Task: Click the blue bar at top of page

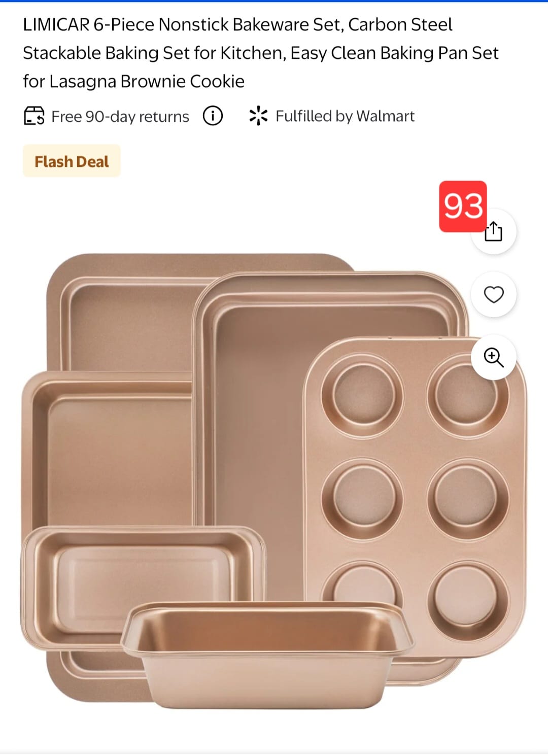Action: click(274, 2)
